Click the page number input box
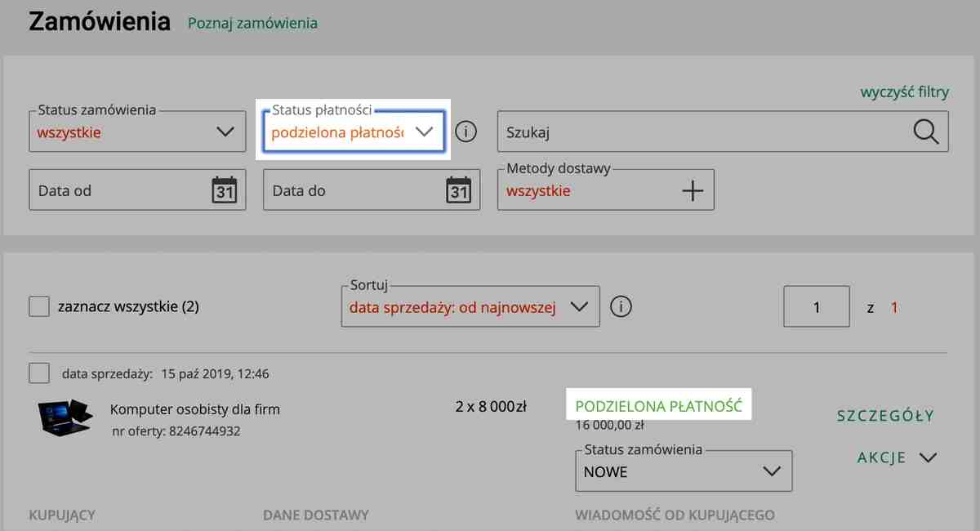This screenshot has width=980, height=531. pos(816,308)
